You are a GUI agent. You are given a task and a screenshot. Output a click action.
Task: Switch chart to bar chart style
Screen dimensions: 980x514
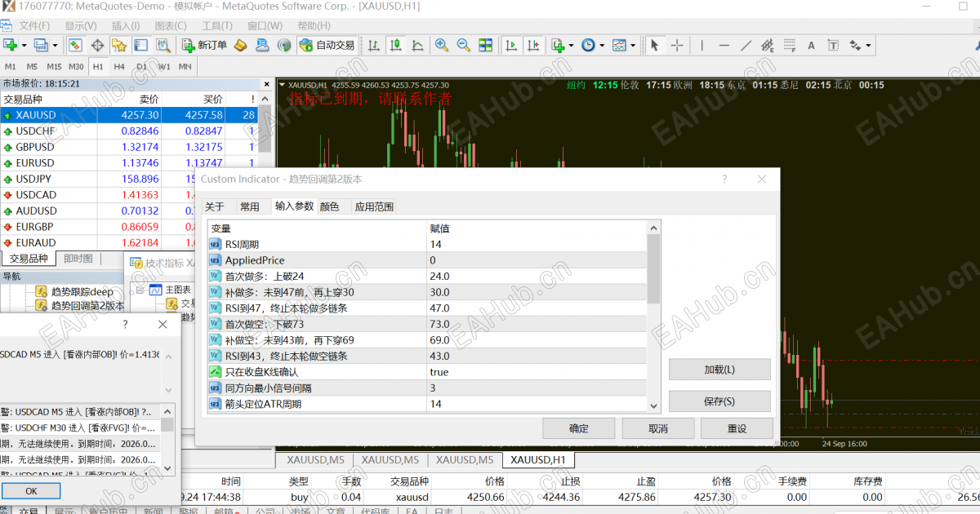click(x=375, y=46)
